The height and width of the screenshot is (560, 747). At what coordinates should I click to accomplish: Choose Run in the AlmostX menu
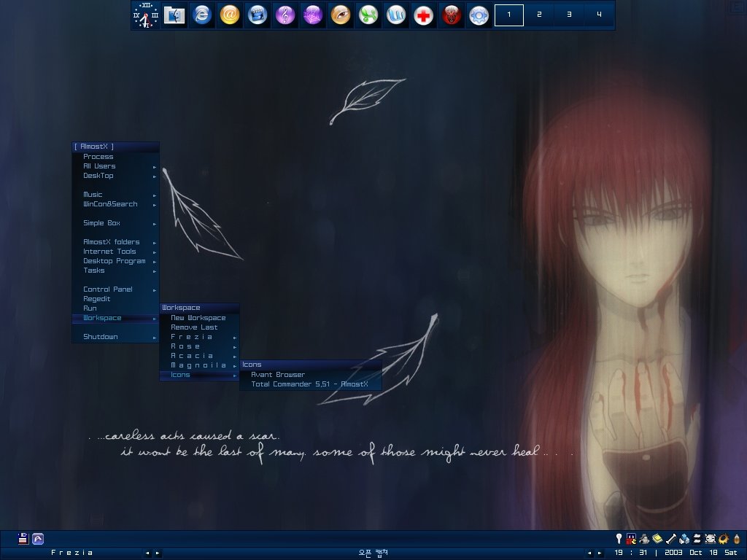tap(116, 308)
